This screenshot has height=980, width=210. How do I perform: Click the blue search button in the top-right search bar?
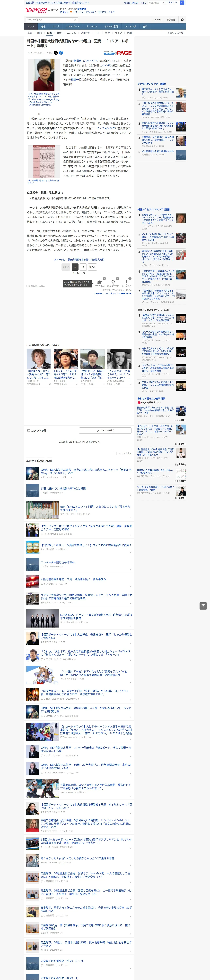click(x=183, y=3)
